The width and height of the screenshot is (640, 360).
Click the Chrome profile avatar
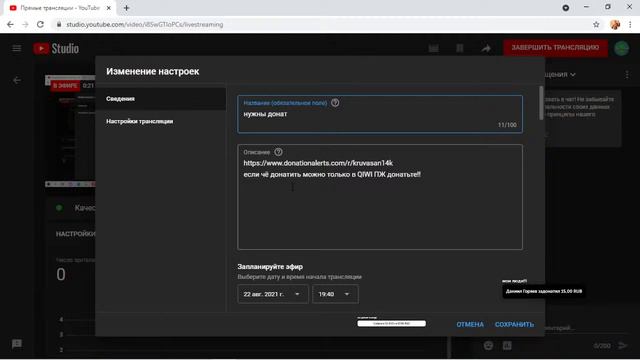(615, 24)
